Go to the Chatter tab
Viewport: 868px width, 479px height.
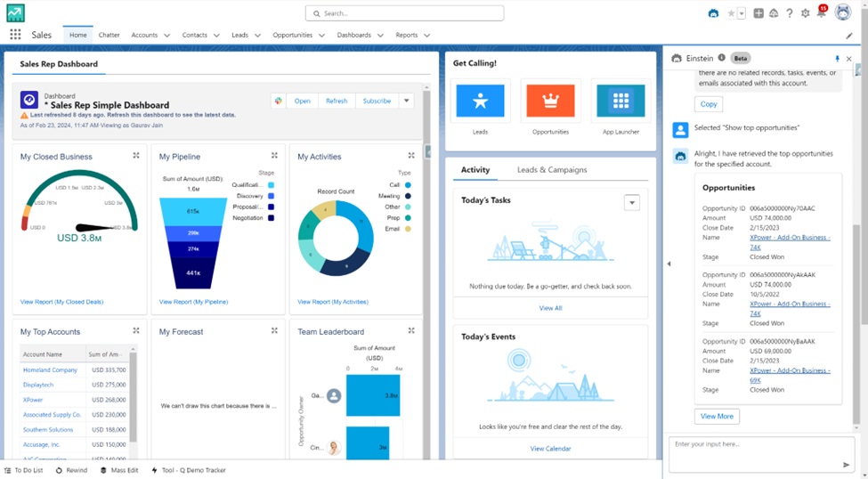click(x=109, y=36)
